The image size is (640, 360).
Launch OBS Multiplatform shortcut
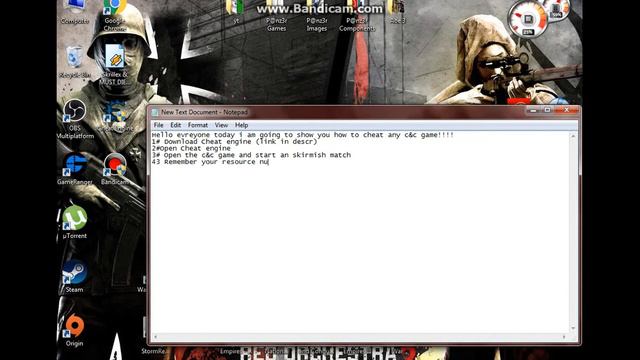(75, 119)
